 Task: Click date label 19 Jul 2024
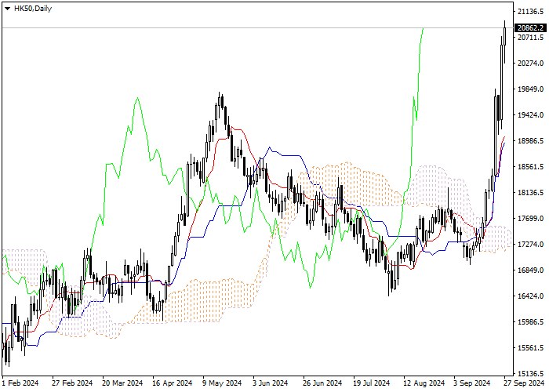(372, 383)
